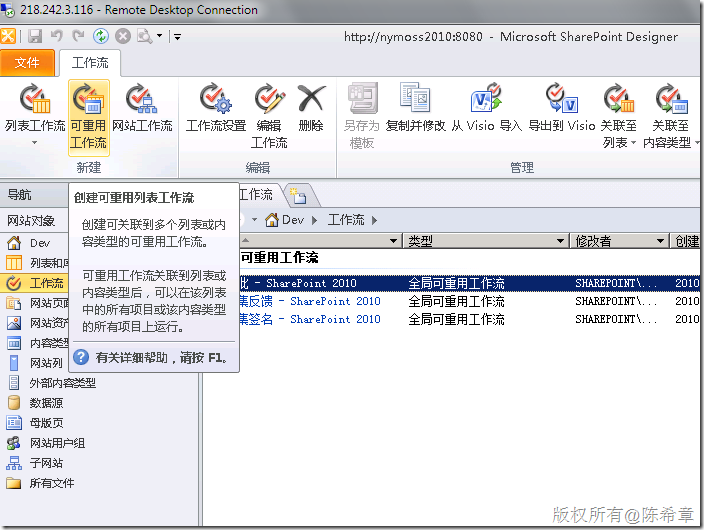Expand the arrow after Dev in breadcrumb
Image resolution: width=704 pixels, height=530 pixels.
click(x=314, y=220)
